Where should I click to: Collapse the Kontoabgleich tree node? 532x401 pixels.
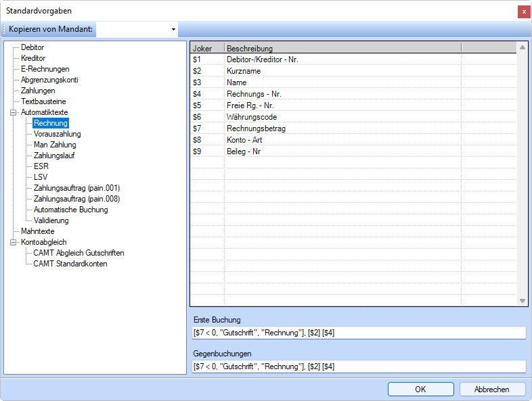(13, 242)
